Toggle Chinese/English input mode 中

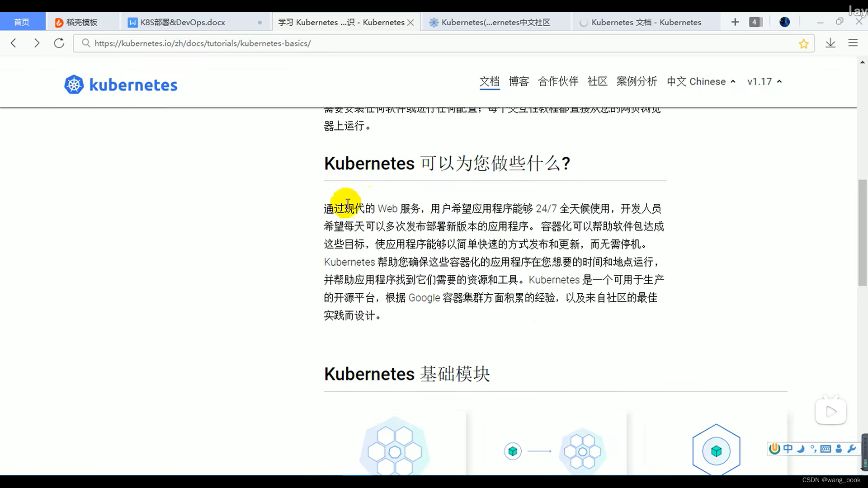[788, 448]
